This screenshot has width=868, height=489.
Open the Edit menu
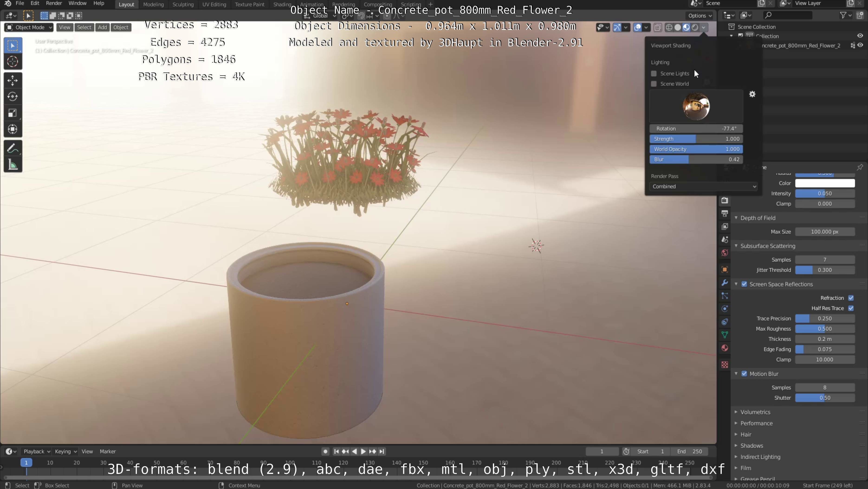(35, 3)
